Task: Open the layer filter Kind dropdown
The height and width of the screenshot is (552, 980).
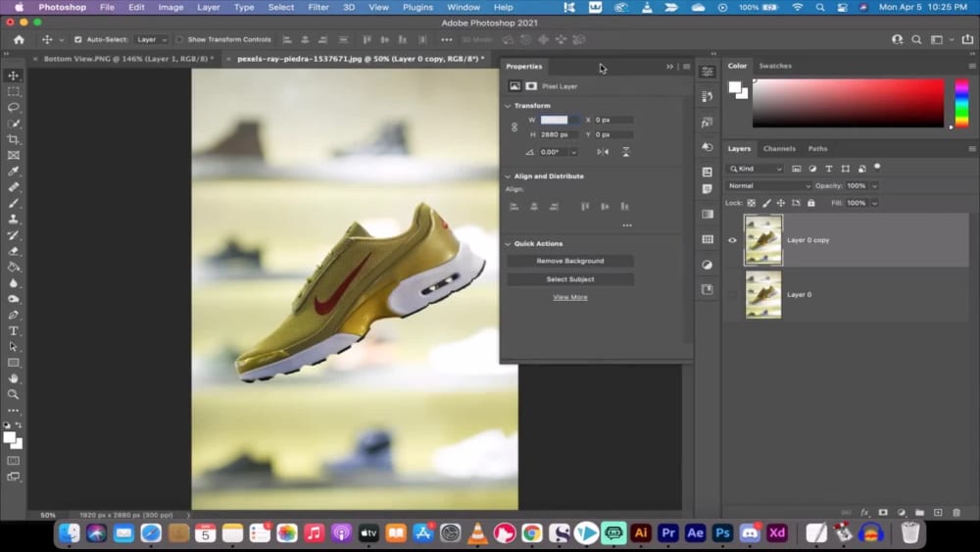Action: 755,169
